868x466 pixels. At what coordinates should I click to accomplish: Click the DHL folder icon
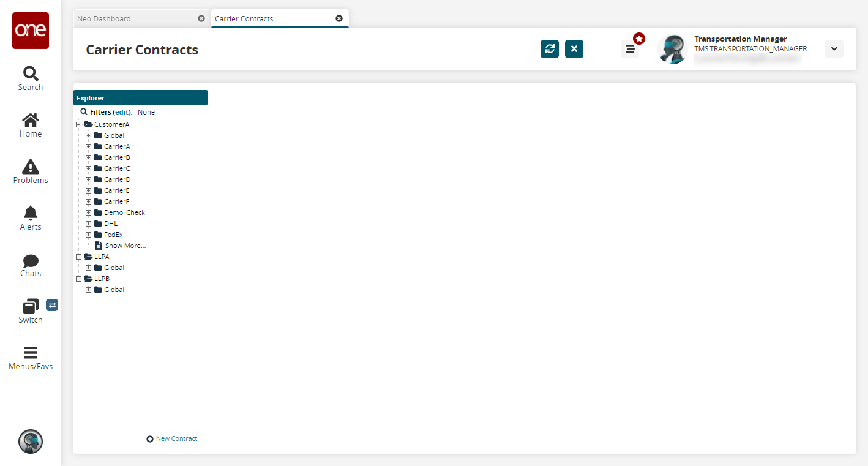pos(98,224)
